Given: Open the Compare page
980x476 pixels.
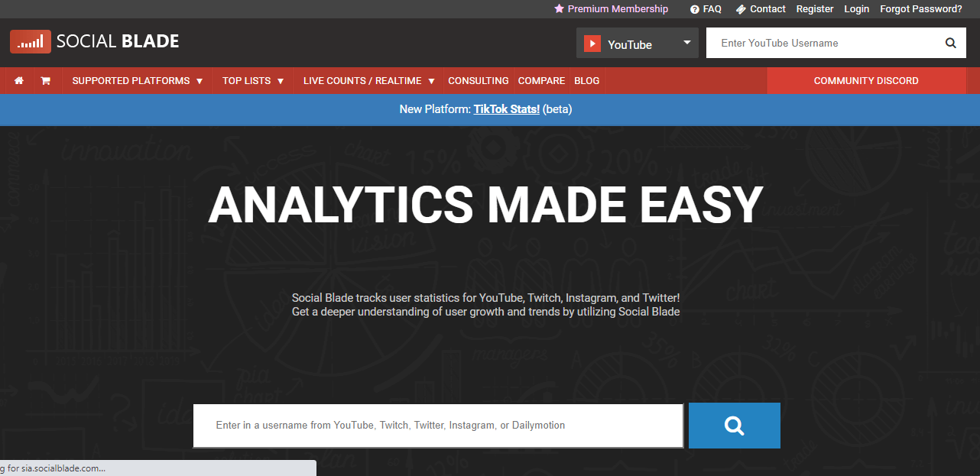Looking at the screenshot, I should (x=541, y=81).
